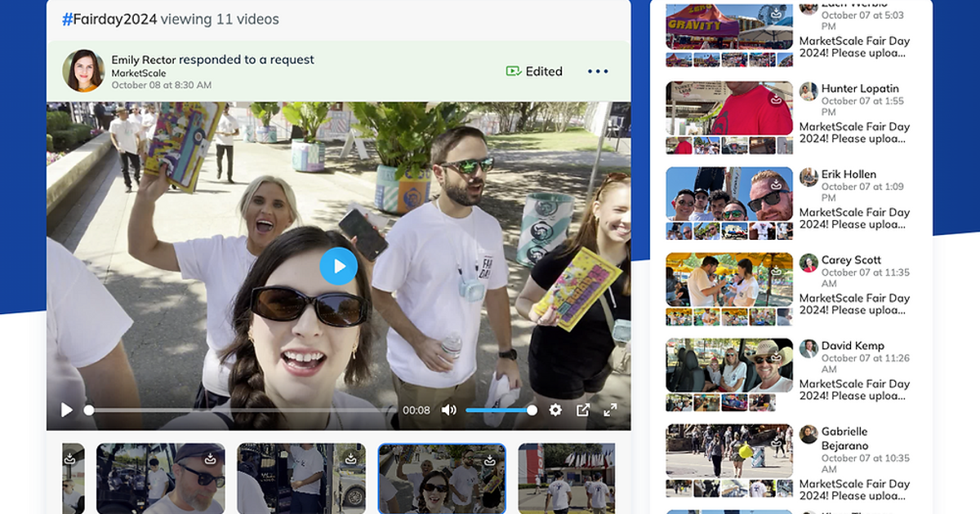This screenshot has height=514, width=980.
Task: Open the Carey Scott name link
Action: click(x=851, y=259)
